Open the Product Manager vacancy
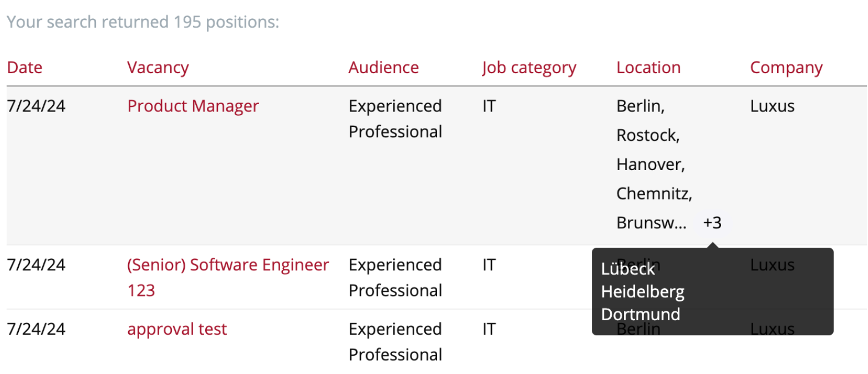Viewport: 868px width, 374px height. [x=193, y=106]
